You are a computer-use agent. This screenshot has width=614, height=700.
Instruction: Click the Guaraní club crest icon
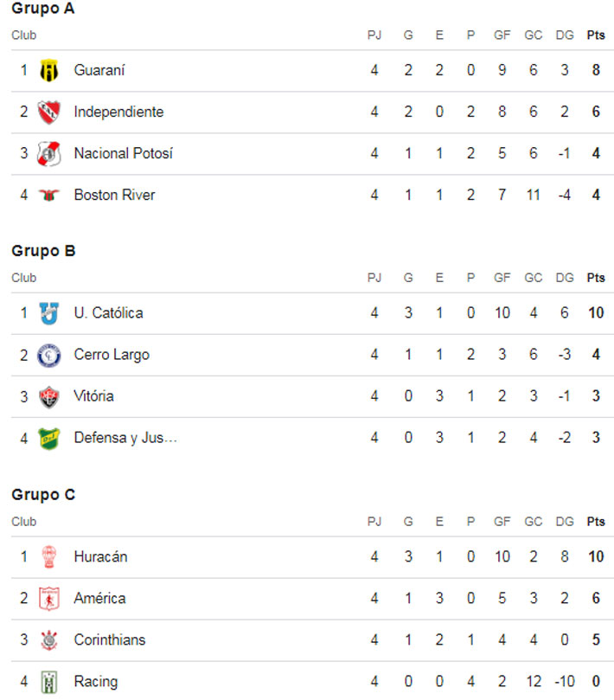tap(49, 70)
